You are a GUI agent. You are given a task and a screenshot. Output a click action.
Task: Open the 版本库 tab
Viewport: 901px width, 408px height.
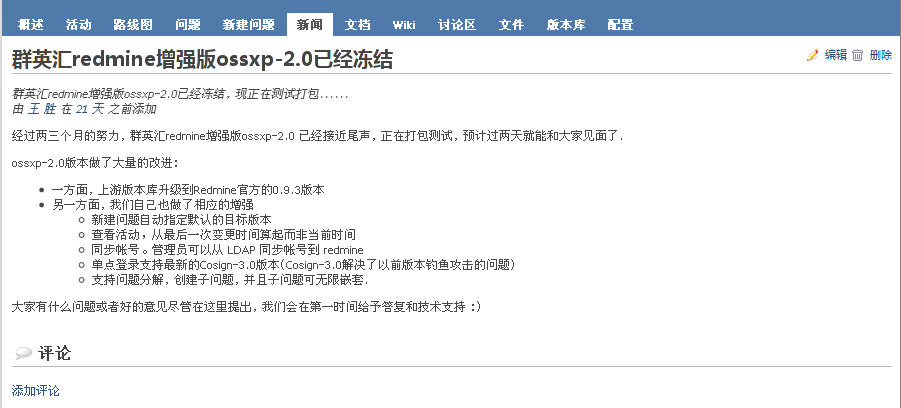[x=565, y=25]
